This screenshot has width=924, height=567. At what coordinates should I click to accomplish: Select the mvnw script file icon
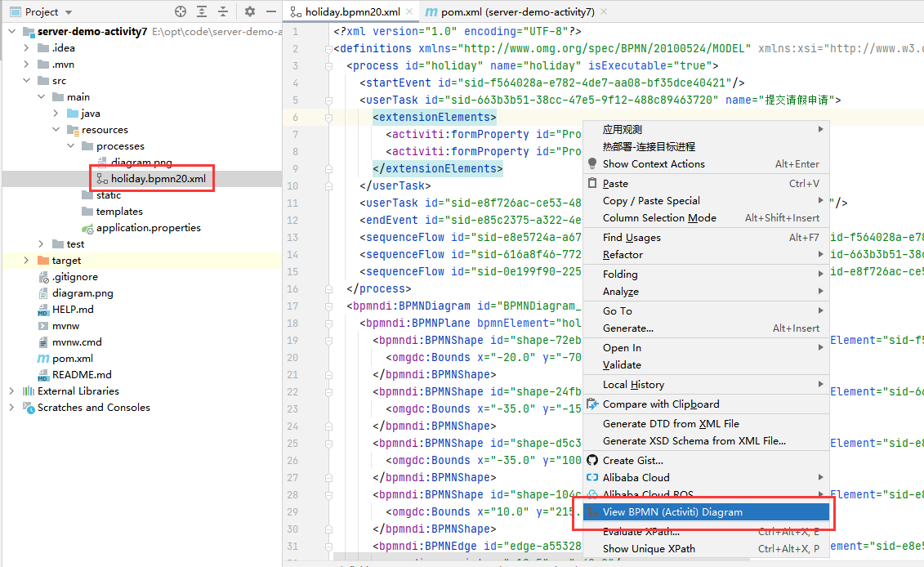click(43, 326)
